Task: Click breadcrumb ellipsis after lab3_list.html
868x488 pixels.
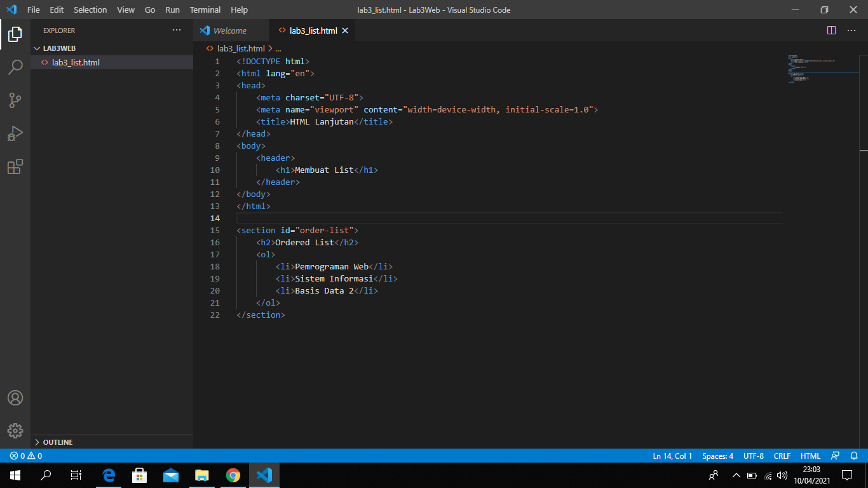Action: pos(278,48)
